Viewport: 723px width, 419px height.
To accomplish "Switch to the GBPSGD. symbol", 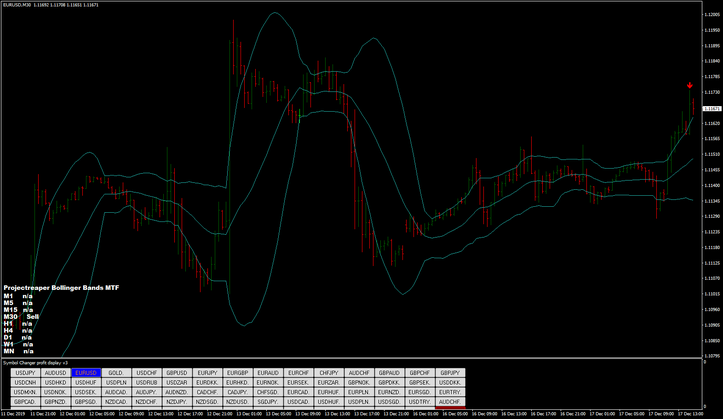I will tap(86, 402).
